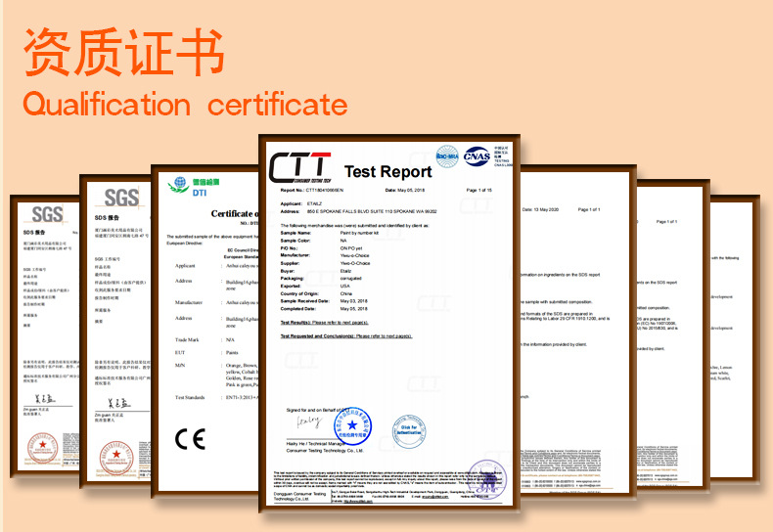Click the 'Supplier:' row
Screen dimensions: 773x532
(325, 263)
